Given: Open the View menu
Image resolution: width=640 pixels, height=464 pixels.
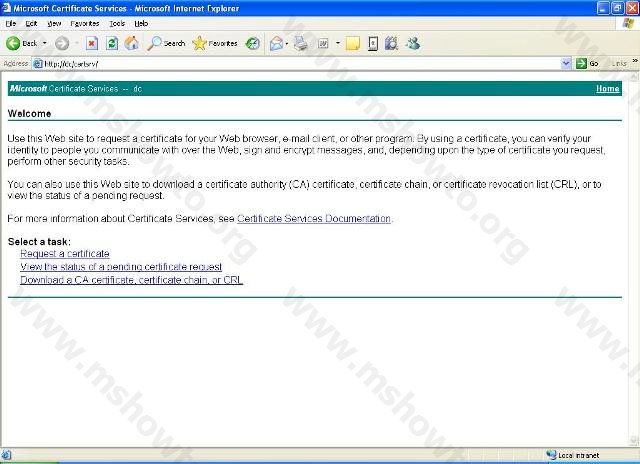Looking at the screenshot, I should click(x=54, y=24).
